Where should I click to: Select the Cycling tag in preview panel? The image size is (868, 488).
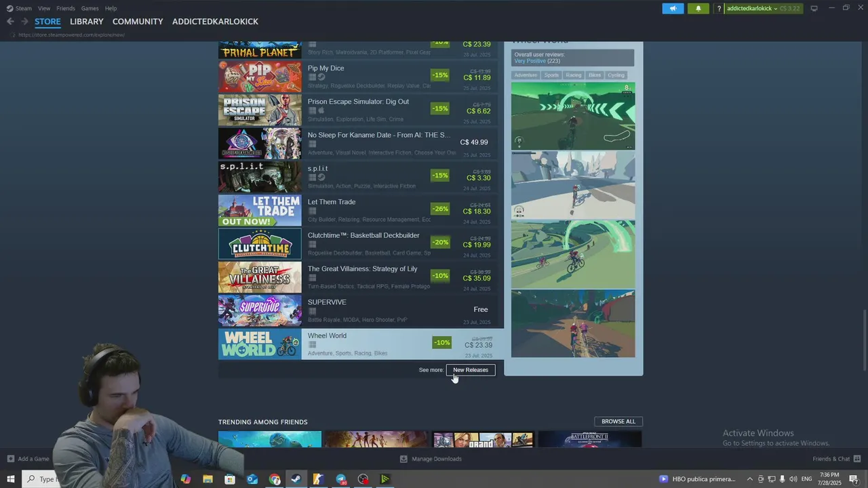coord(616,75)
